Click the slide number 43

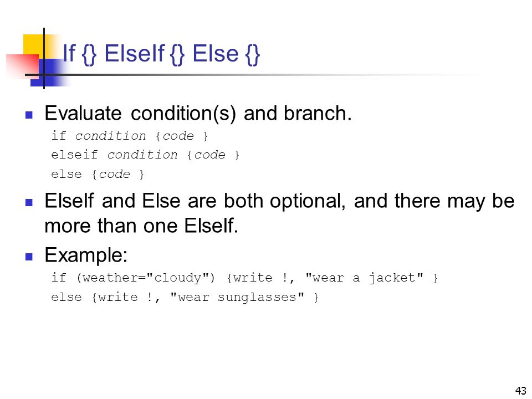point(521,391)
